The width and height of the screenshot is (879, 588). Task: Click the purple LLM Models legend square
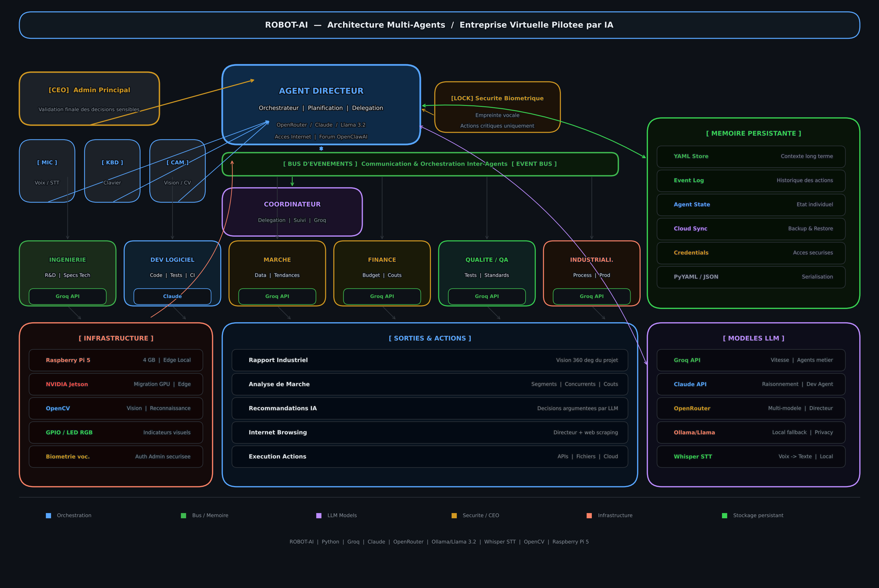click(319, 516)
